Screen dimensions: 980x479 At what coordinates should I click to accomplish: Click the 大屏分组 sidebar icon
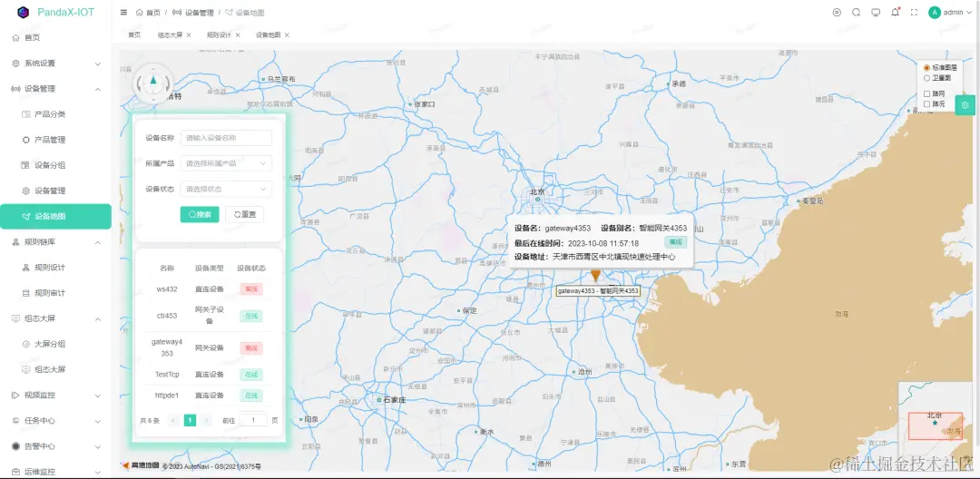[25, 344]
